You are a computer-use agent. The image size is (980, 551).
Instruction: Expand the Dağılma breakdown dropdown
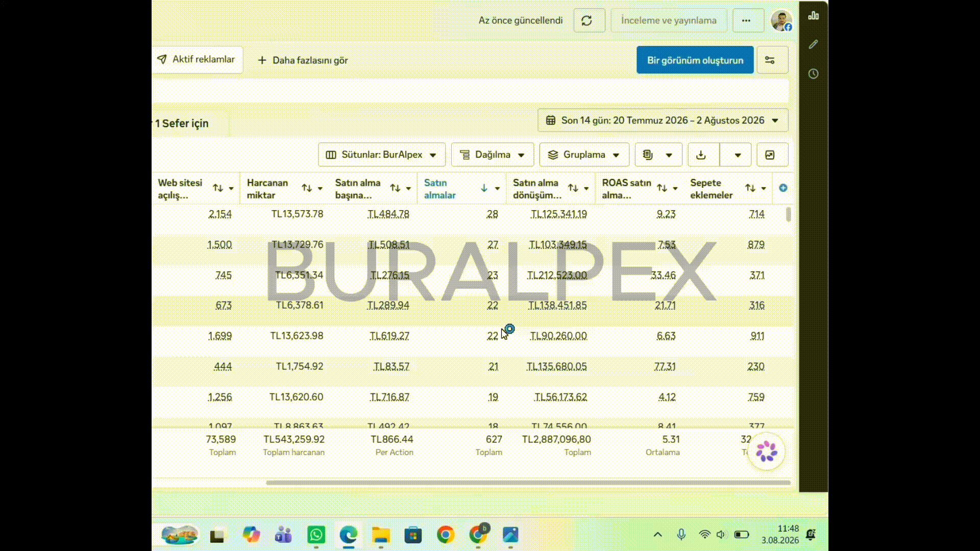tap(492, 155)
